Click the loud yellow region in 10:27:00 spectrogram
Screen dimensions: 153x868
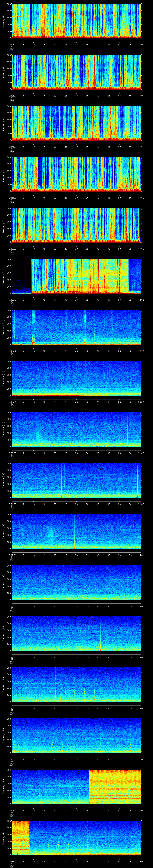(115, 786)
